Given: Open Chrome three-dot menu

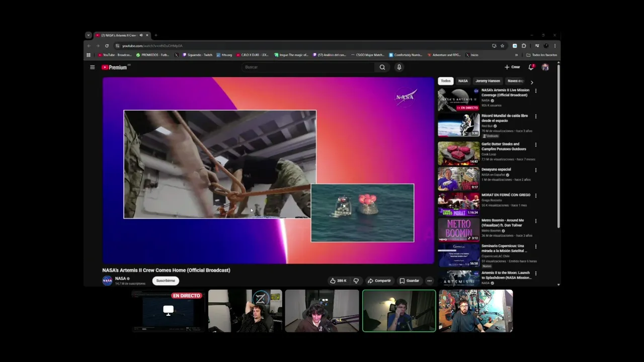Looking at the screenshot, I should [555, 46].
